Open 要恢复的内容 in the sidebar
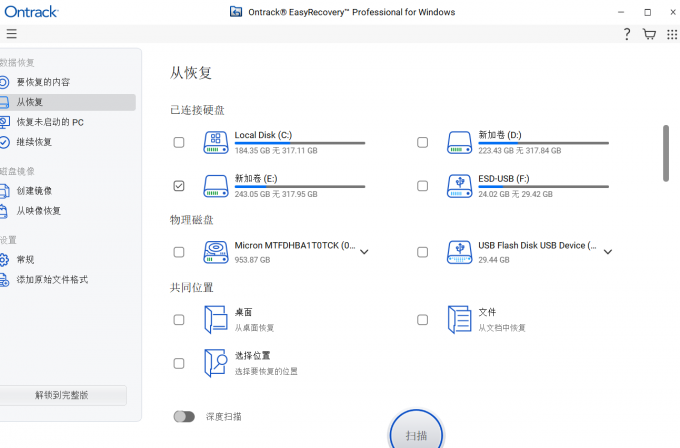Image resolution: width=680 pixels, height=448 pixels. (68, 82)
